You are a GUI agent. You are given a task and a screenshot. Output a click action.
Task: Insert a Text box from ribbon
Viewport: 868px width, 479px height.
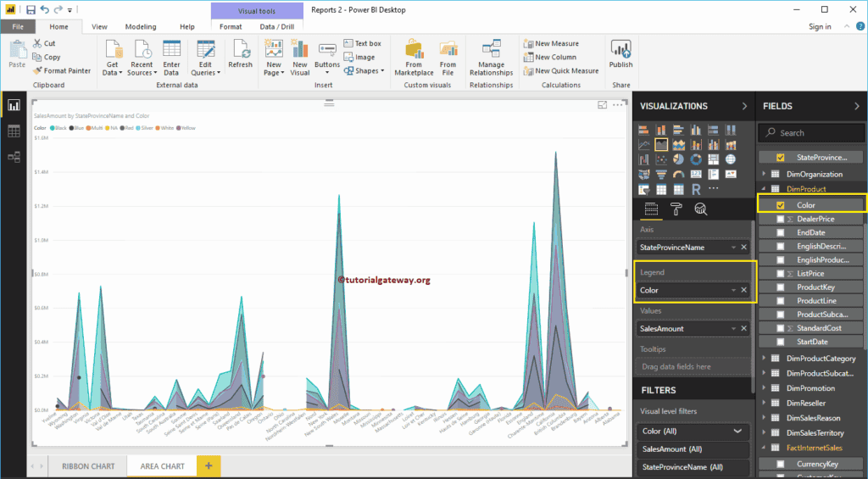click(362, 43)
